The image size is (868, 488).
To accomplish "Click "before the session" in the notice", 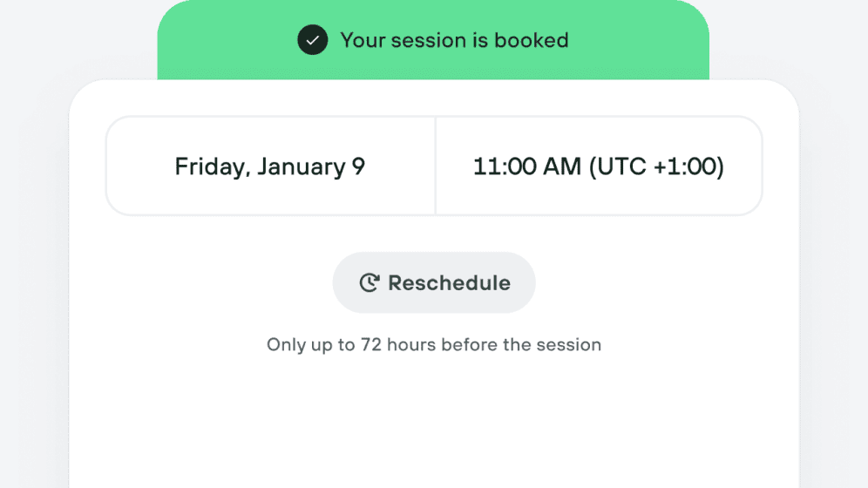I will click(521, 344).
